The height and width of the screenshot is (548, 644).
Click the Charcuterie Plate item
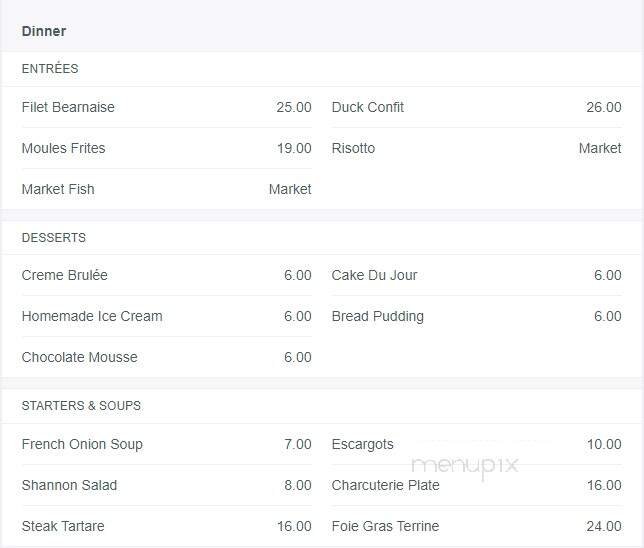386,485
